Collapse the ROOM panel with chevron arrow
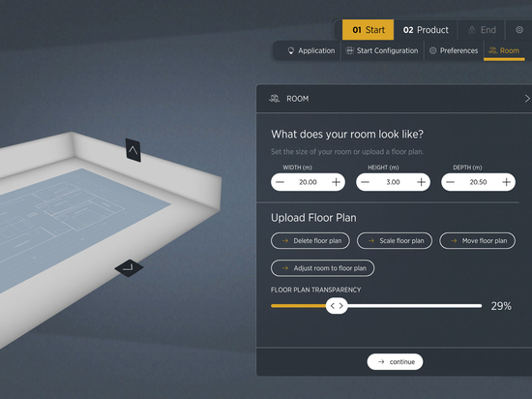The height and width of the screenshot is (399, 532). [x=527, y=99]
